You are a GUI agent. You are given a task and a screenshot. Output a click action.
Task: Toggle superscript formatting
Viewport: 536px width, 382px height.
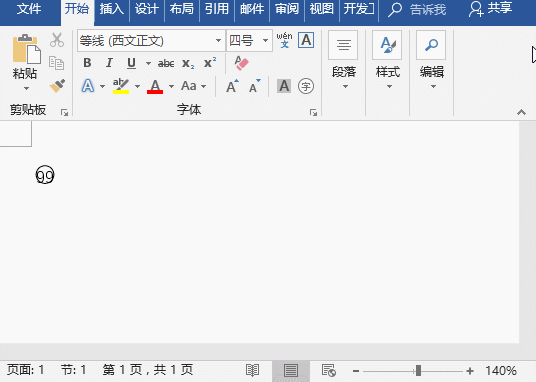tap(210, 63)
